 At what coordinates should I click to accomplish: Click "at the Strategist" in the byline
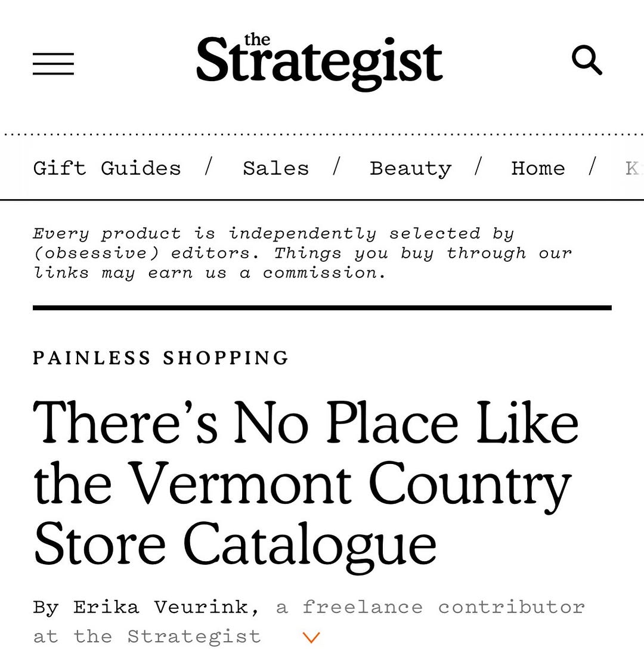click(147, 636)
